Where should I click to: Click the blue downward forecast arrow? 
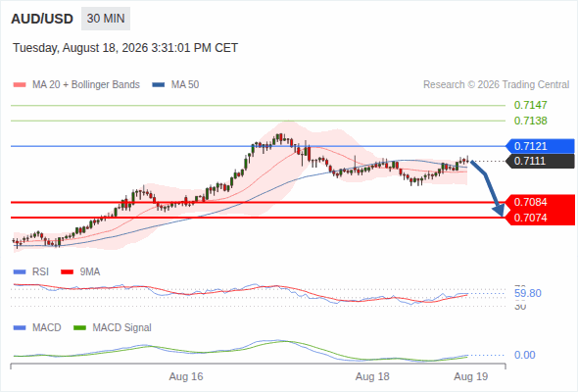pyautogui.click(x=488, y=188)
